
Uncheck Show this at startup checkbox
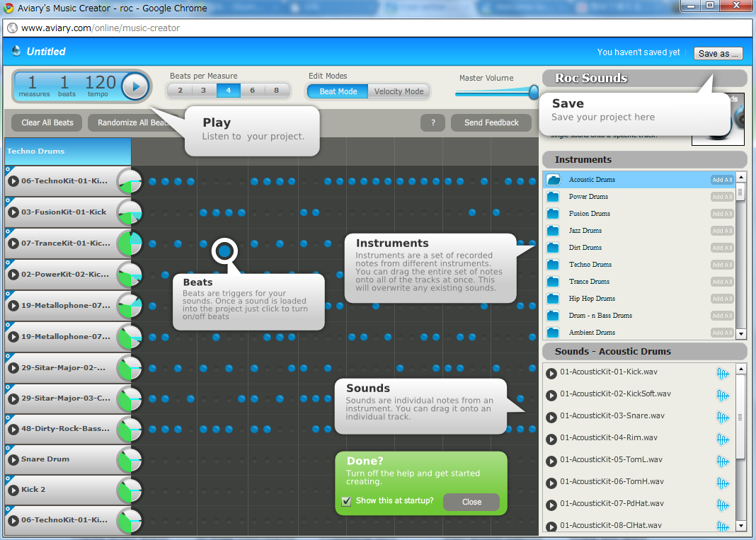click(x=346, y=501)
